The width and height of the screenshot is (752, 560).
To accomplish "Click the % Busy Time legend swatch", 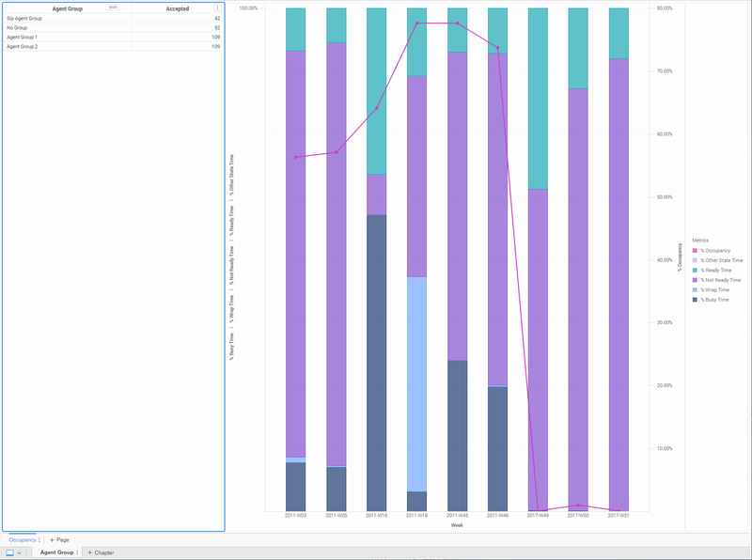I will [695, 299].
